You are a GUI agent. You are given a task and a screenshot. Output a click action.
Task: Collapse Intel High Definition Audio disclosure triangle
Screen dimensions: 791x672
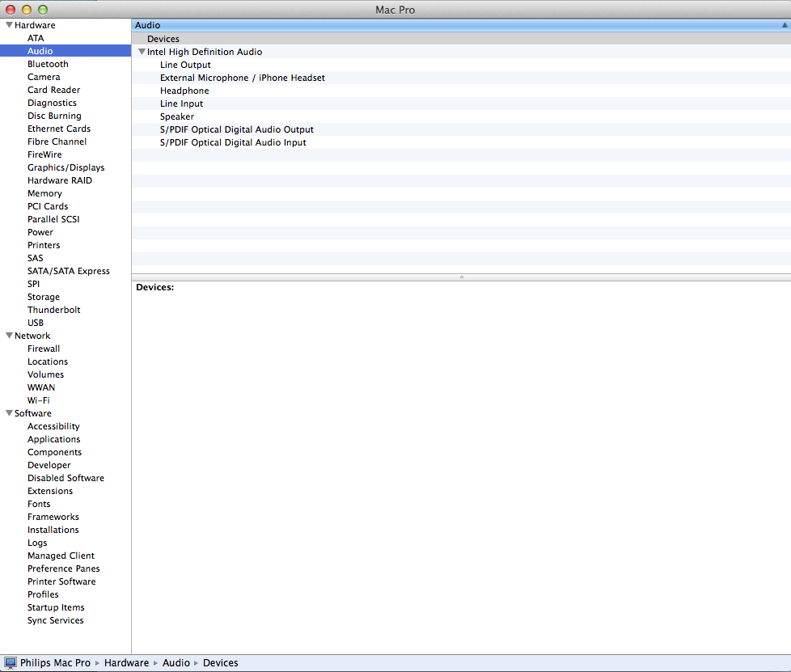(142, 52)
